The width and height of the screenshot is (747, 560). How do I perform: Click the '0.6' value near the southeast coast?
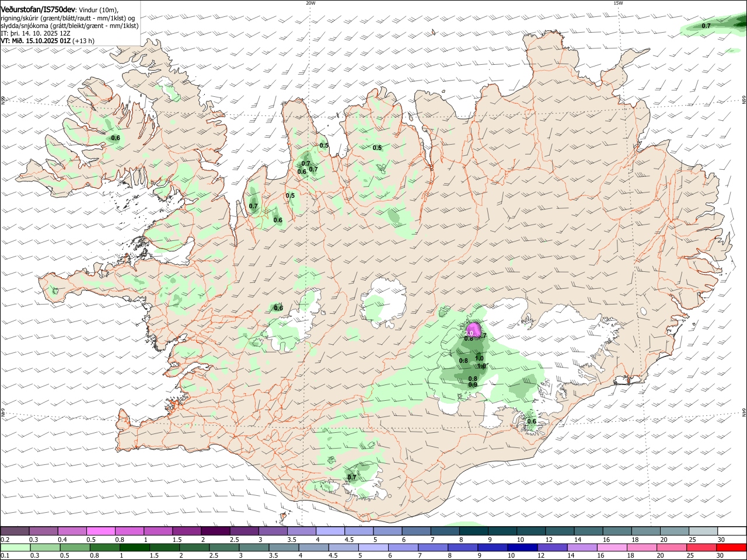click(532, 421)
